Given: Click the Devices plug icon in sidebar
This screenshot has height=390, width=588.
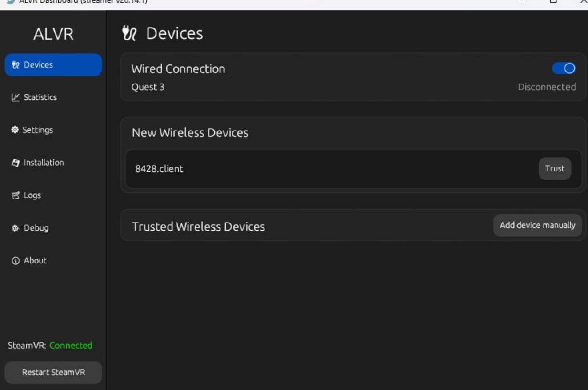Looking at the screenshot, I should pyautogui.click(x=16, y=65).
